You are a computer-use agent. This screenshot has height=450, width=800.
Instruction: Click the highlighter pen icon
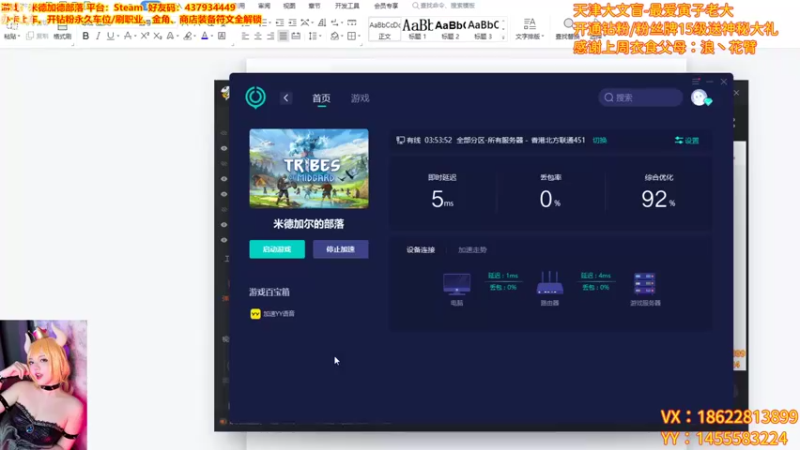coord(188,36)
